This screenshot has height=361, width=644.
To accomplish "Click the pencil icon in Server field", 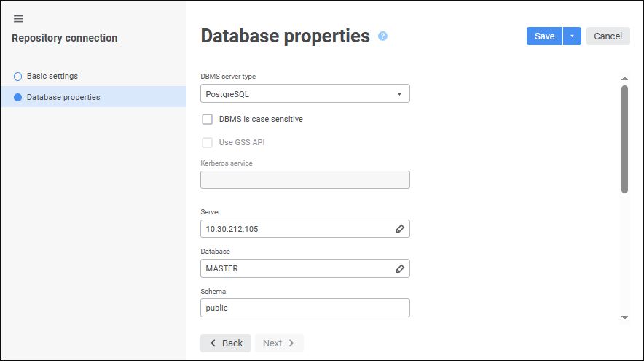I will click(400, 228).
